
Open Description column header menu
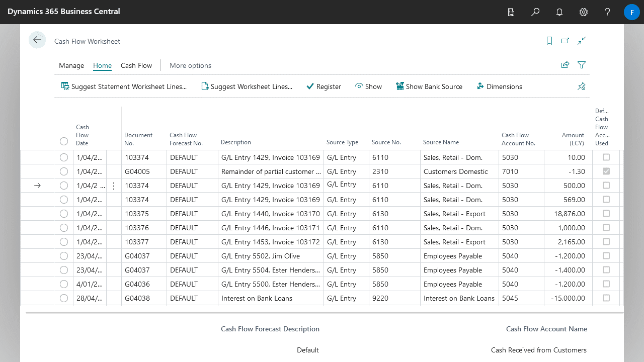click(x=236, y=142)
